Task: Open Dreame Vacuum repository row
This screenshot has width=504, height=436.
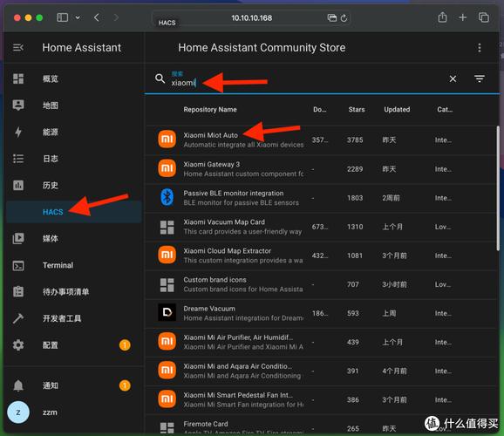Action: click(321, 314)
